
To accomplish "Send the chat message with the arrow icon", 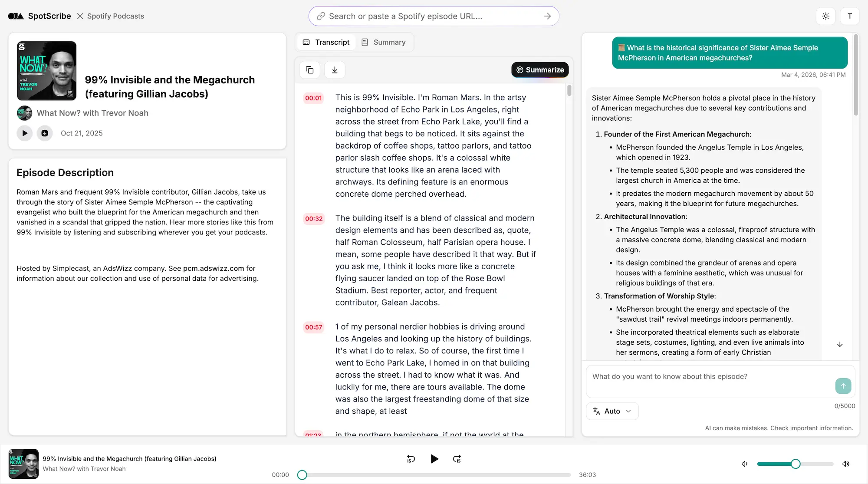I will [843, 386].
